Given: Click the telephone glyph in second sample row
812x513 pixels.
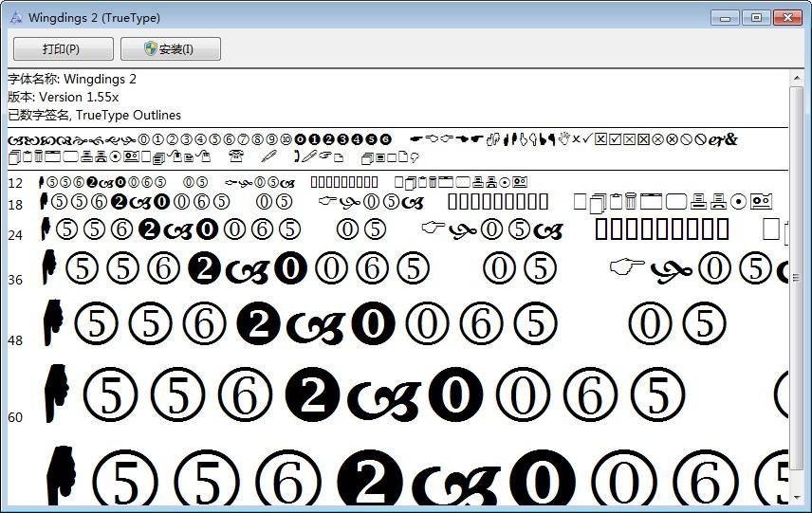Looking at the screenshot, I should coord(236,156).
